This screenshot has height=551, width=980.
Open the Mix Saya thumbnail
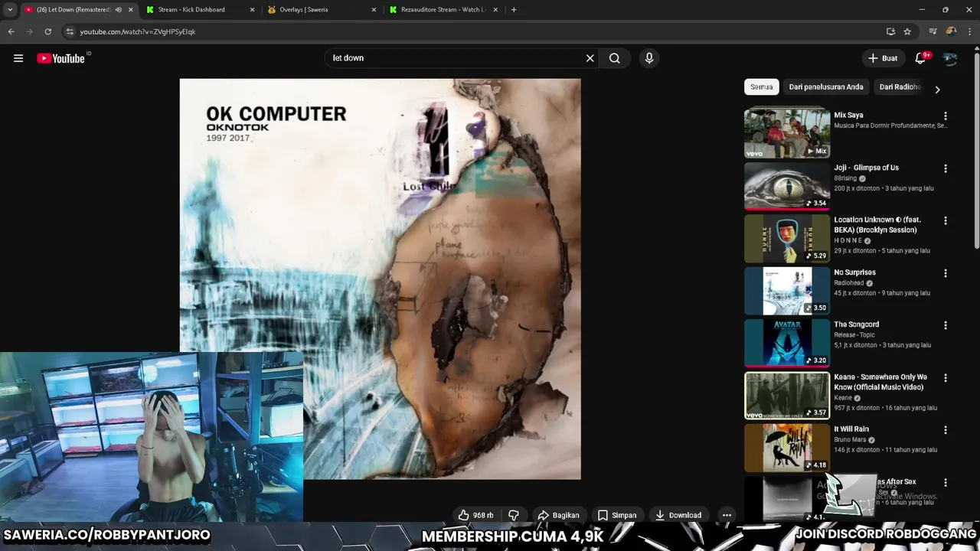pyautogui.click(x=787, y=133)
